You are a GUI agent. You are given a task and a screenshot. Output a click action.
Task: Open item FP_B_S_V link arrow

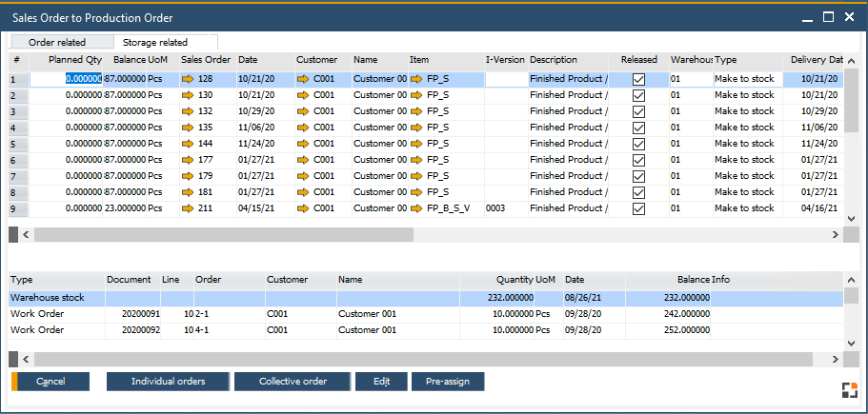417,208
